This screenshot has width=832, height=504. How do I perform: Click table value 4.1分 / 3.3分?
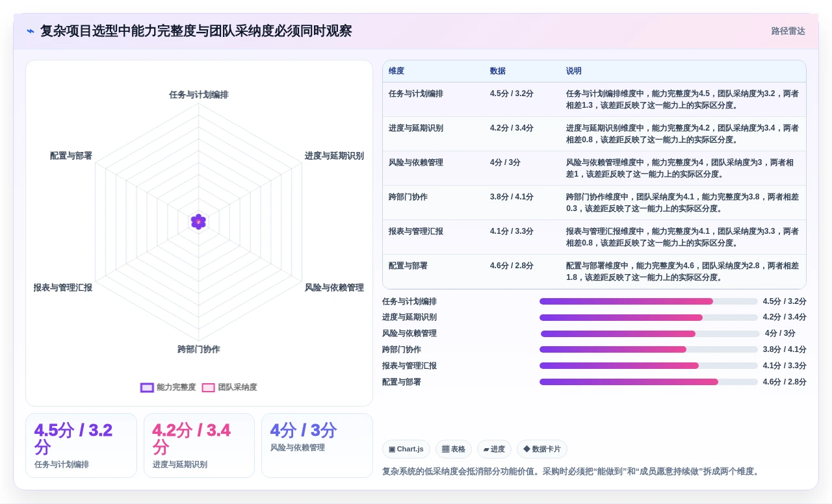[x=512, y=231]
